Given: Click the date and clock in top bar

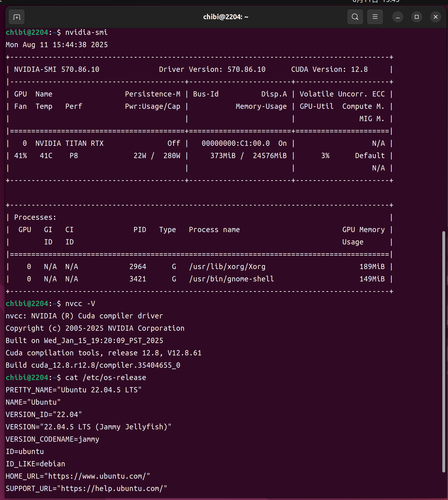Looking at the screenshot, I should (376, 1).
